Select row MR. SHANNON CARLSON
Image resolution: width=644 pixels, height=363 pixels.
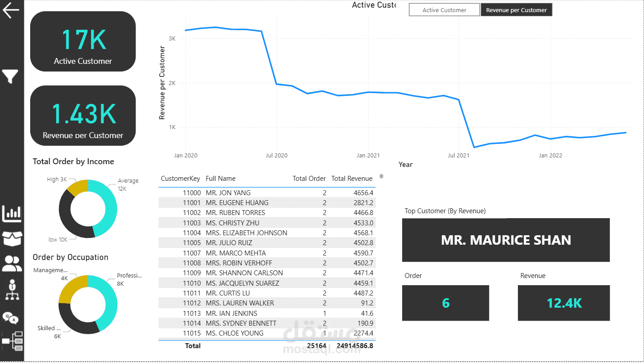267,273
